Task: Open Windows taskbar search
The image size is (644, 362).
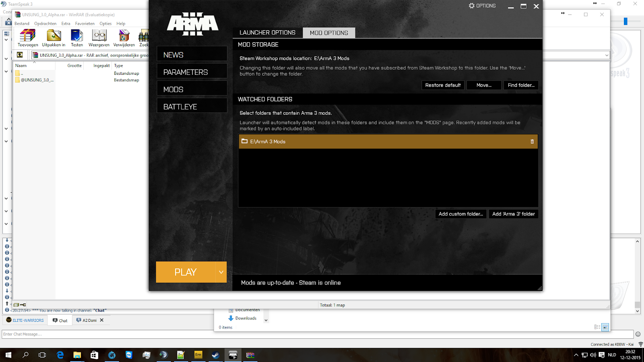Action: pyautogui.click(x=25, y=355)
